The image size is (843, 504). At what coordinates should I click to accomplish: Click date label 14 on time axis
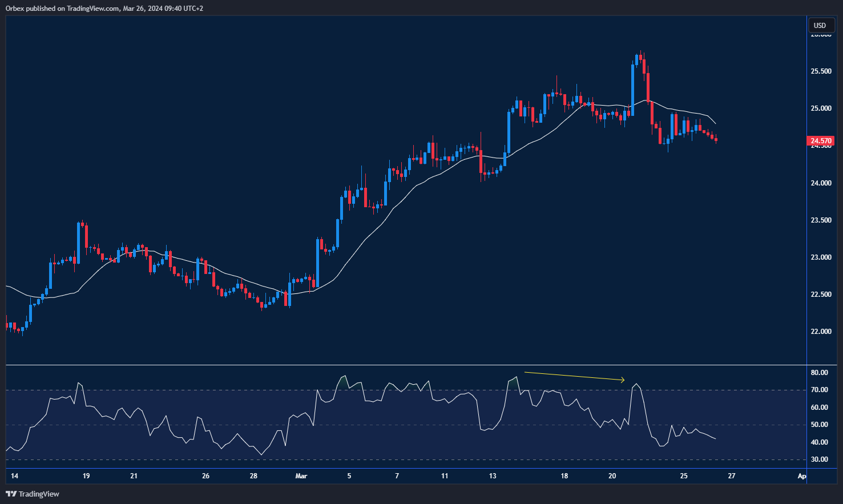[14, 476]
